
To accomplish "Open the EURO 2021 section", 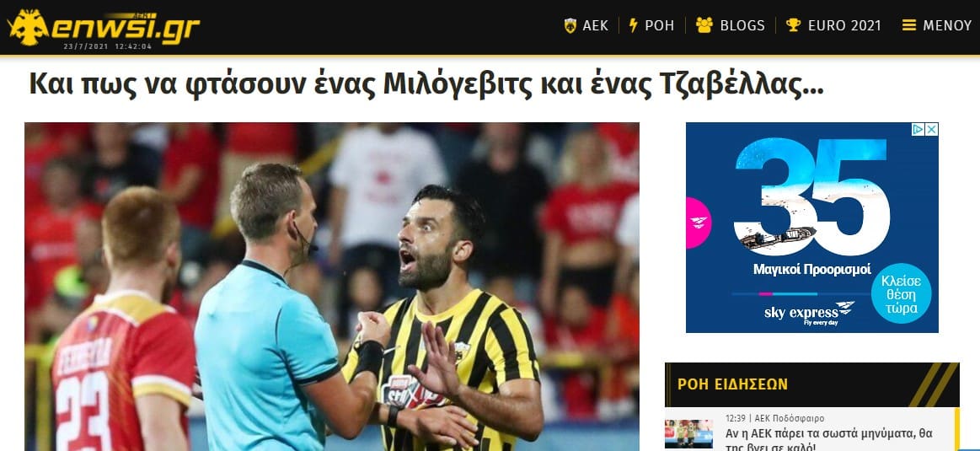I will (x=844, y=25).
